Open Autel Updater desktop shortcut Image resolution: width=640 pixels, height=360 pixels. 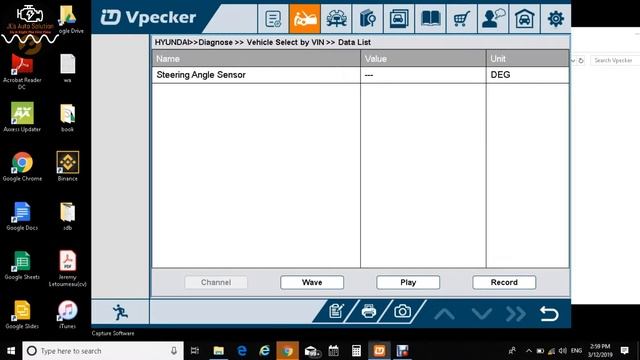[22, 117]
